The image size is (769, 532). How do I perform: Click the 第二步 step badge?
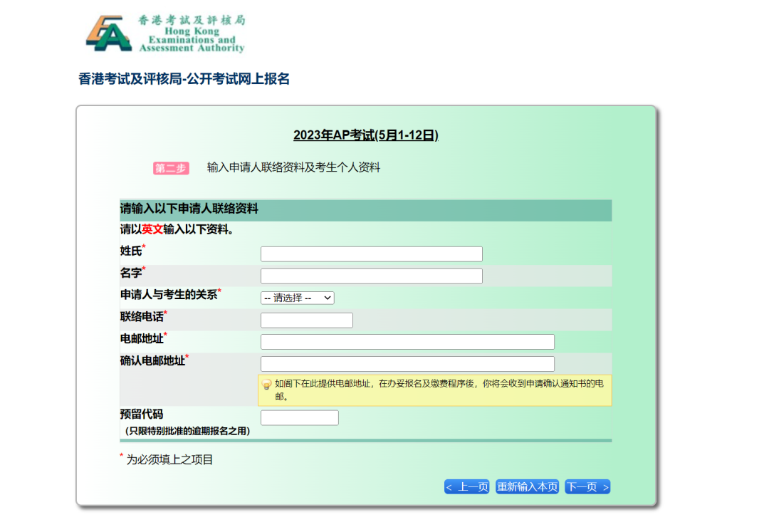pos(171,168)
